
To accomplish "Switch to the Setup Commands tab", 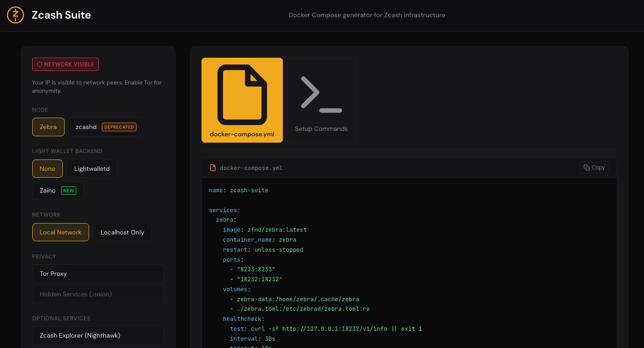I will click(x=321, y=100).
